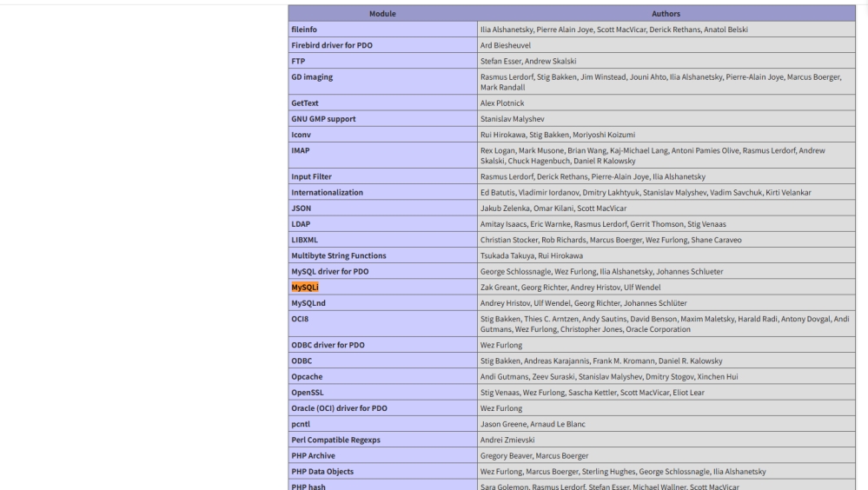Click authors cell with Gregory Beaver

[x=666, y=455]
